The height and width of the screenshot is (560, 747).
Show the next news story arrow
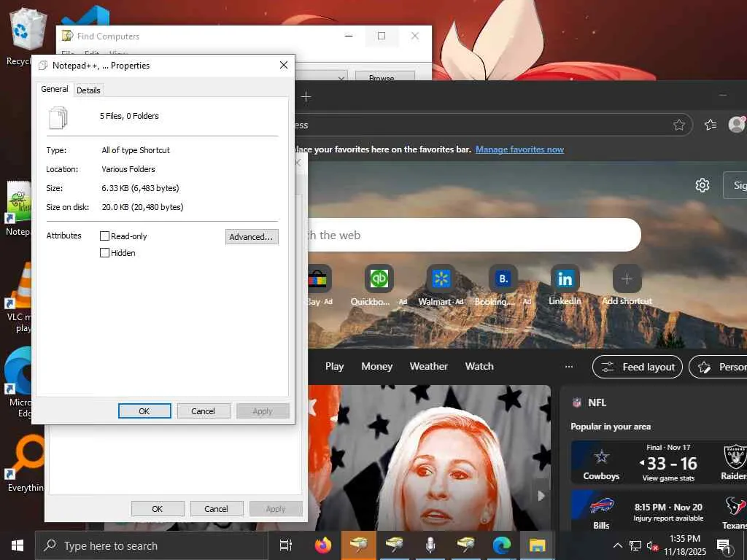tap(541, 496)
